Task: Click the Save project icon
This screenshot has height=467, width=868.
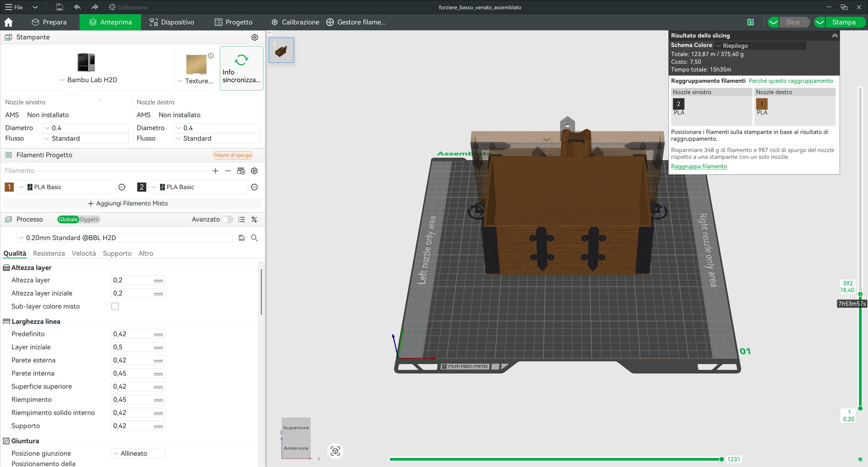Action: pos(59,7)
